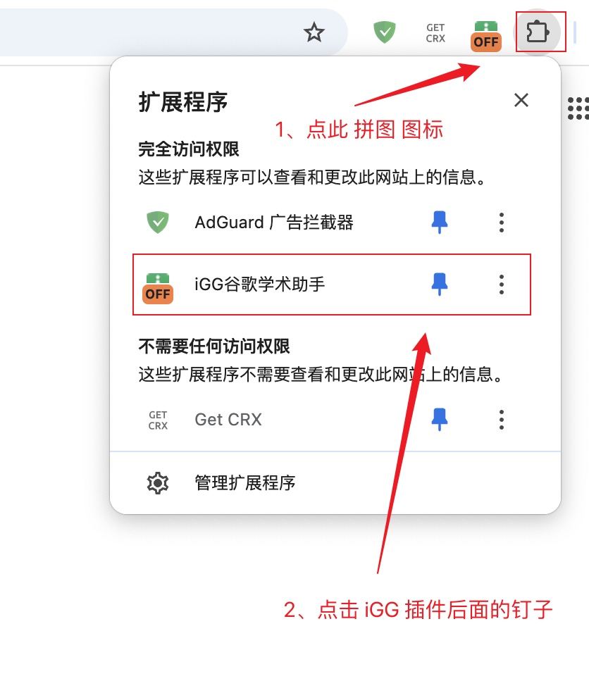Open the Extensions puzzle icon in toolbar
The width and height of the screenshot is (589, 700).
tap(537, 32)
